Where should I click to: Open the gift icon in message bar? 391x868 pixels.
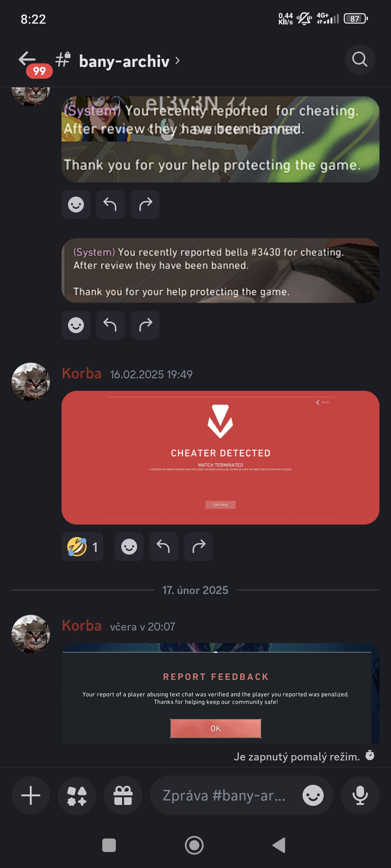[123, 795]
